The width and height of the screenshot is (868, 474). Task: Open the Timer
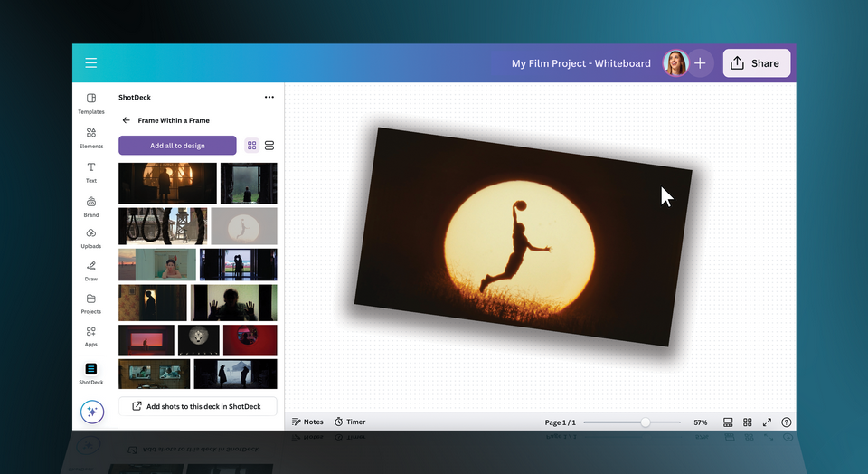pos(350,422)
